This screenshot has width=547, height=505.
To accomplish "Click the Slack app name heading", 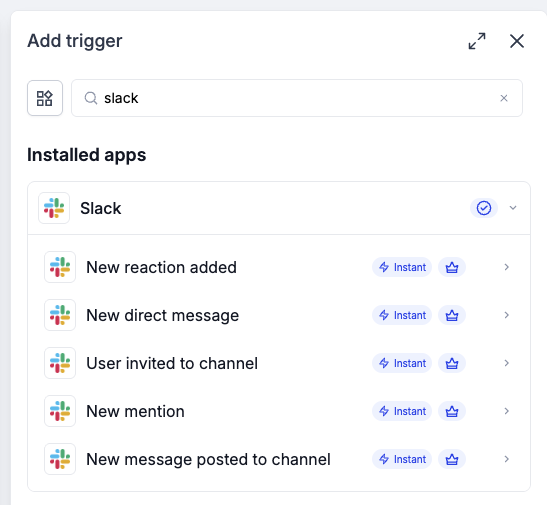I will (x=100, y=208).
